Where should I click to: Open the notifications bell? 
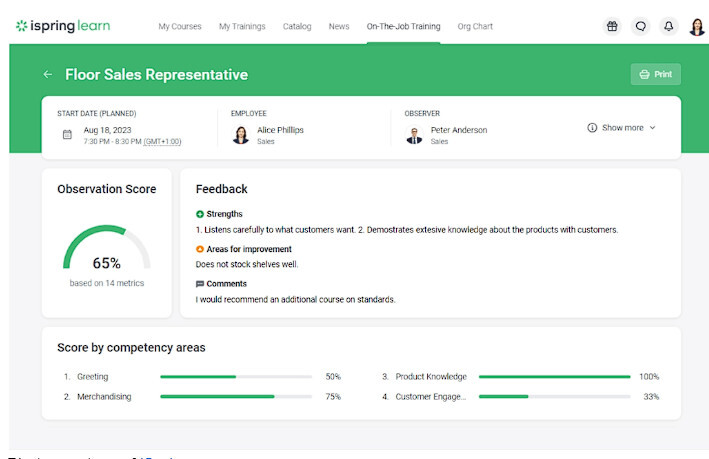pyautogui.click(x=668, y=26)
